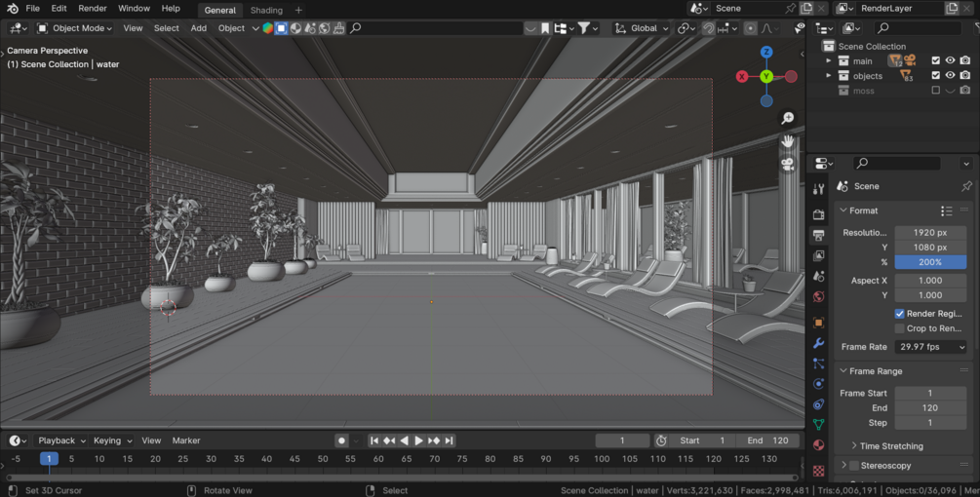
Task: Open the Object Data properties tab
Action: (x=818, y=425)
